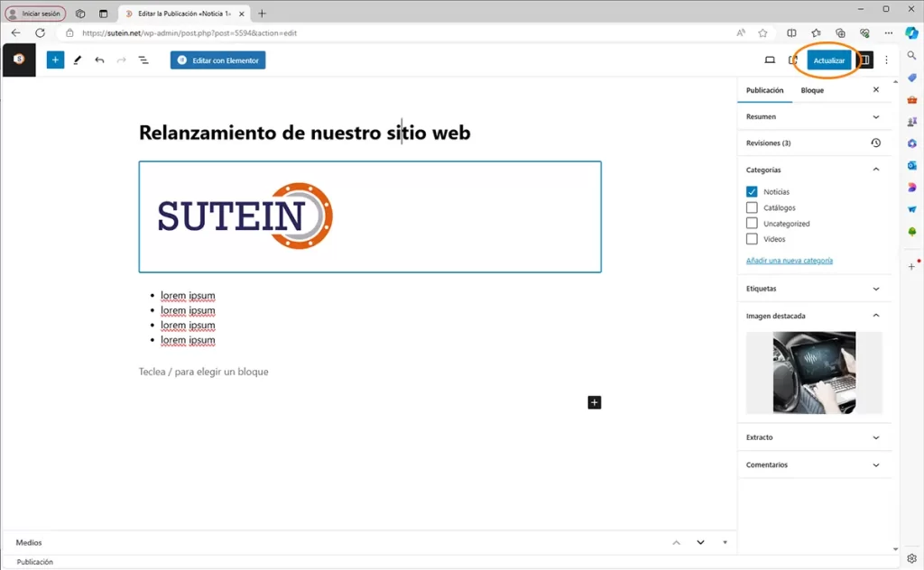Open the browser sidebar search icon
924x570 pixels.
click(x=911, y=55)
